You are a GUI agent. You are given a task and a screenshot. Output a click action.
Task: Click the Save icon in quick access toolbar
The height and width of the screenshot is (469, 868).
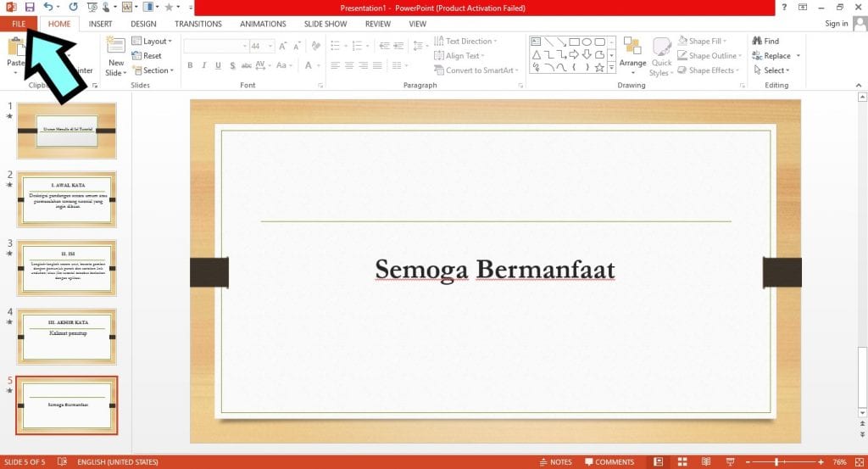pyautogui.click(x=30, y=7)
